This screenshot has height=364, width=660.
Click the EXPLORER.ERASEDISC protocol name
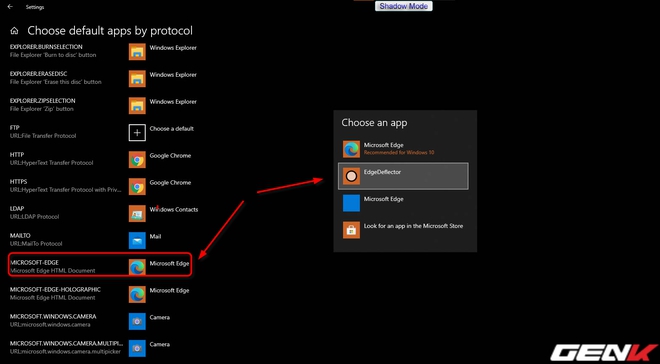coord(39,74)
